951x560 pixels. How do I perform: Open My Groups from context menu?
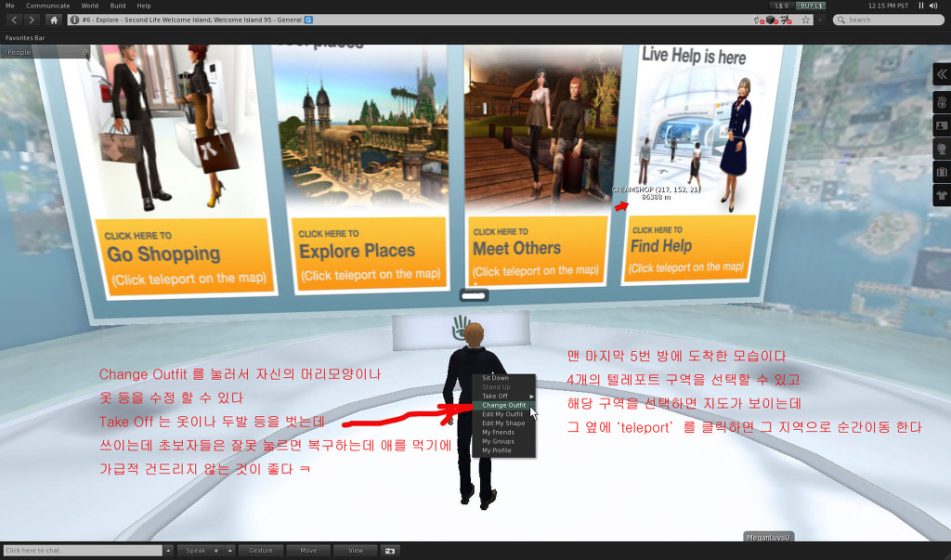[x=504, y=441]
